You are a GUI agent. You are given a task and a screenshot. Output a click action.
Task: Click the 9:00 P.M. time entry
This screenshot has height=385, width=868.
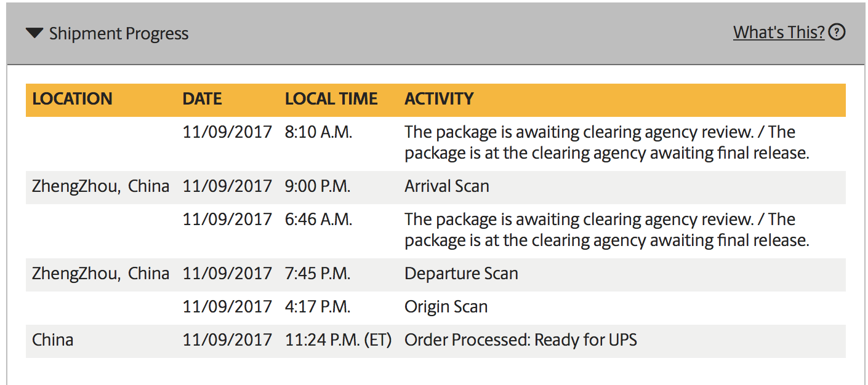(318, 186)
